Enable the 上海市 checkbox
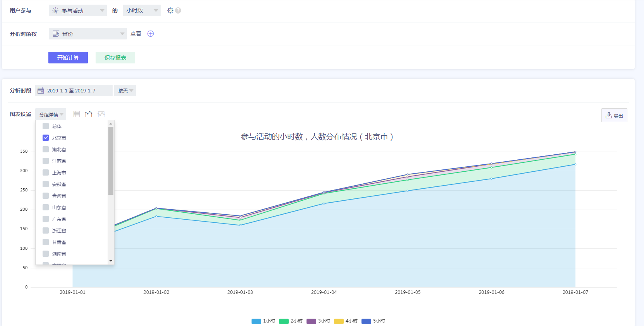The width and height of the screenshot is (644, 326). [46, 172]
